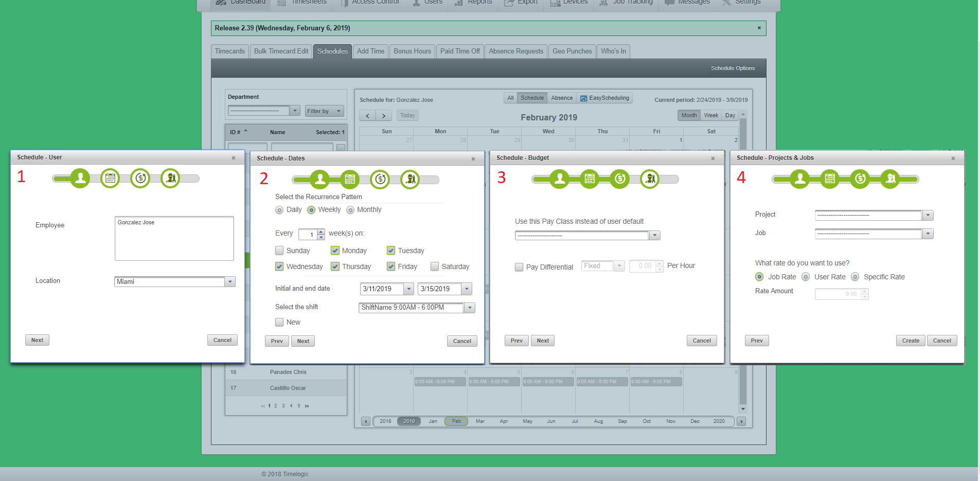Click dollar budget step icon in Schedule - Budget wizard

click(x=620, y=179)
